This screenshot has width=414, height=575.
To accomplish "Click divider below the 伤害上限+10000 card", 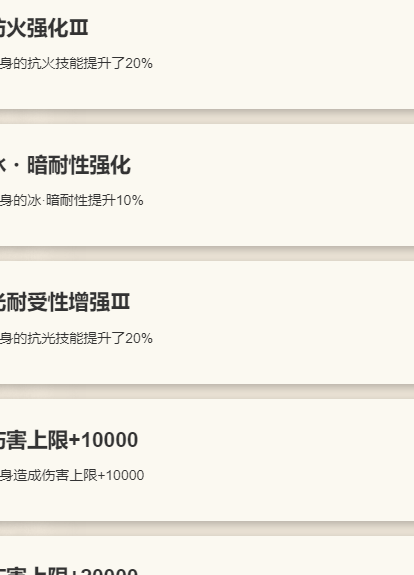I will pos(207,528).
